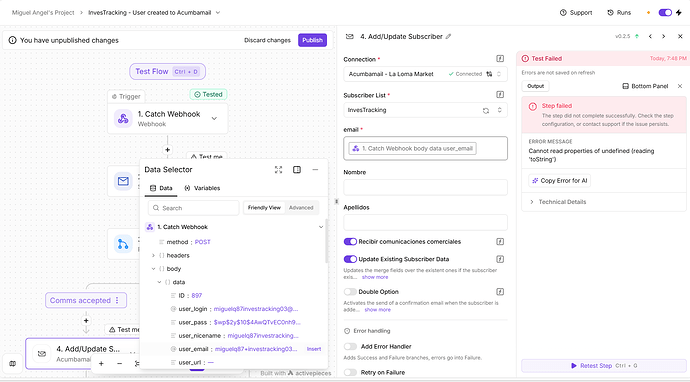Collapse the body node
Screen dimensions: 690x382
(x=153, y=269)
